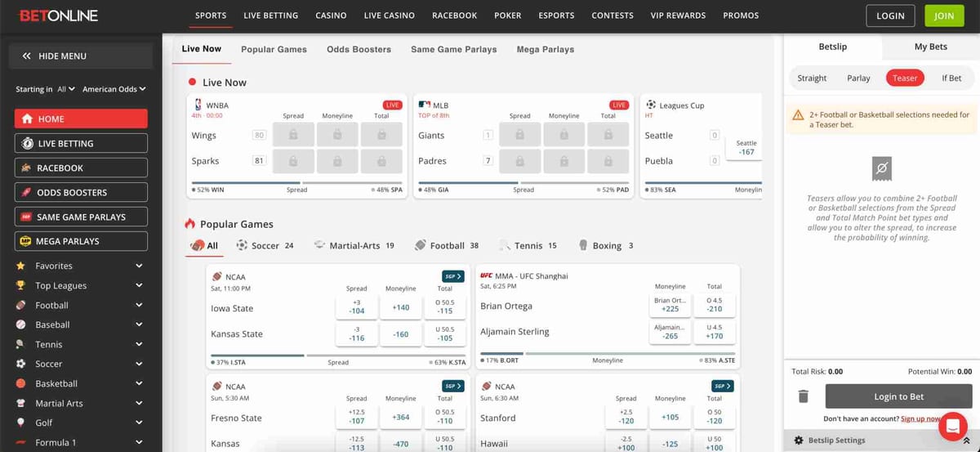This screenshot has width=980, height=452.
Task: Click the Racebook sidebar button
Action: 81,168
